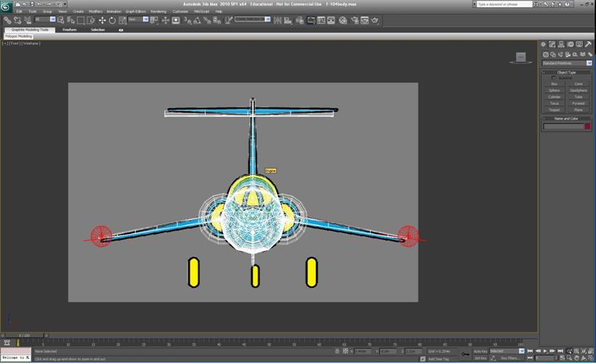The height and width of the screenshot is (364, 596).
Task: Click the Bind to Space Warp icon
Action: [x=28, y=20]
